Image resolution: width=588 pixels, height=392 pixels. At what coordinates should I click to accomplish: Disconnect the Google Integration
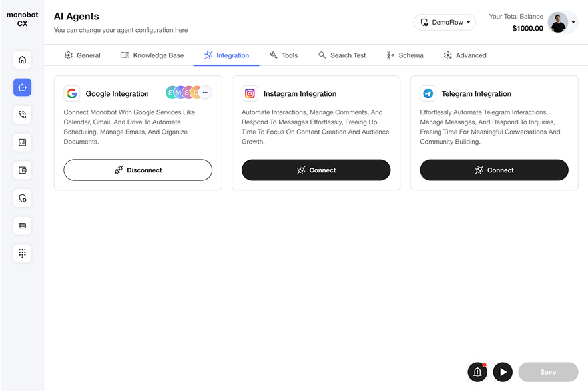click(138, 170)
